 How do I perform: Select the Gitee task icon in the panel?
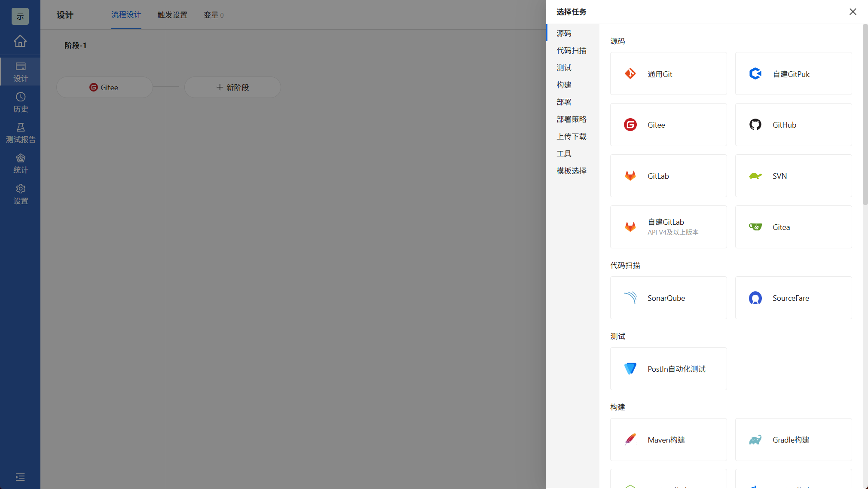[630, 125]
